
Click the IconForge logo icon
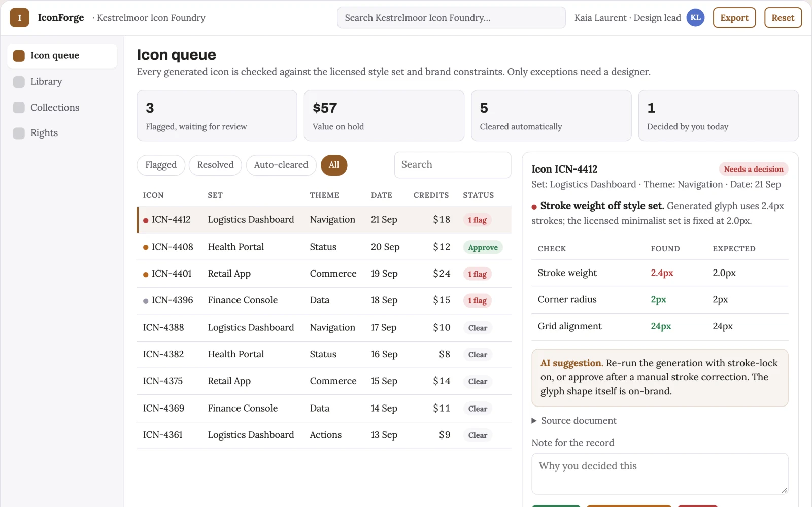(x=19, y=18)
